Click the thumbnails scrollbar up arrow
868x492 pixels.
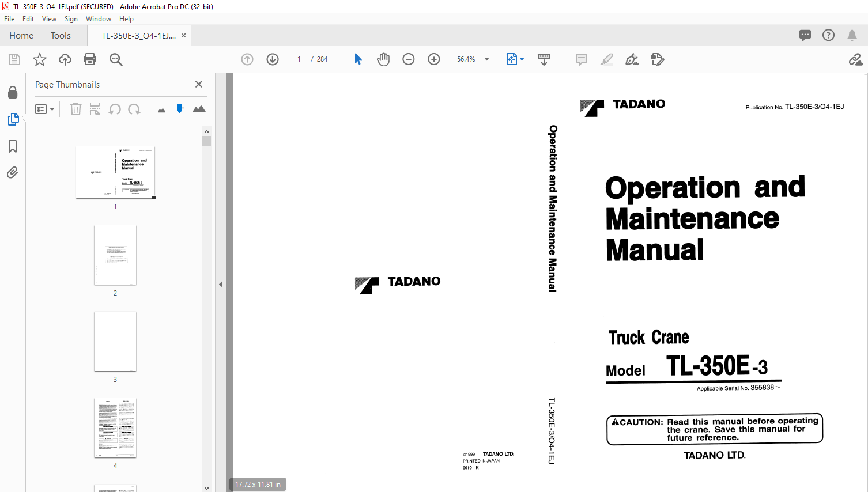pyautogui.click(x=206, y=131)
